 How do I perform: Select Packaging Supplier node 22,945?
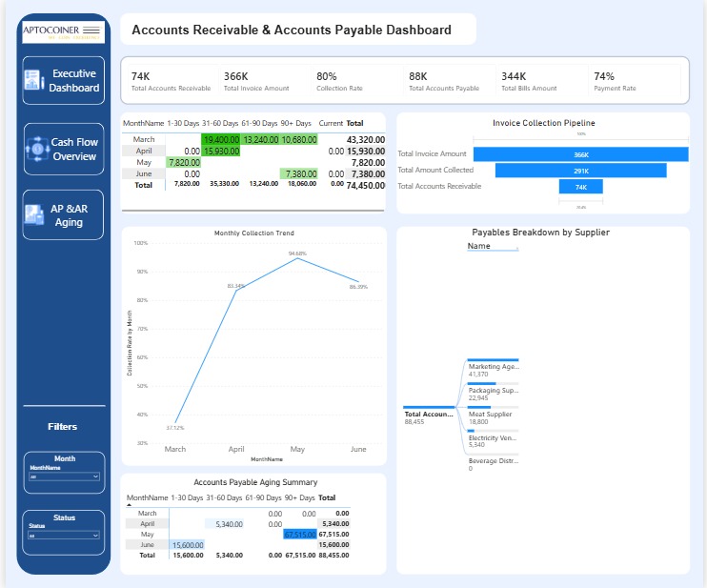click(x=494, y=394)
